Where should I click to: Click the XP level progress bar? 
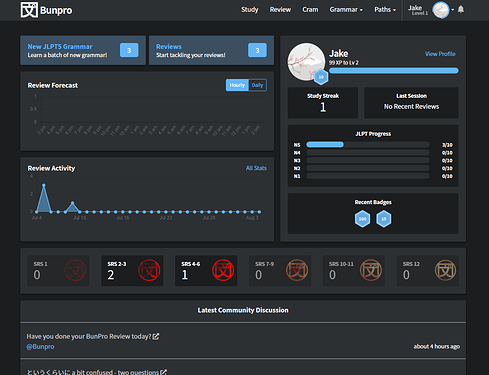coord(394,71)
